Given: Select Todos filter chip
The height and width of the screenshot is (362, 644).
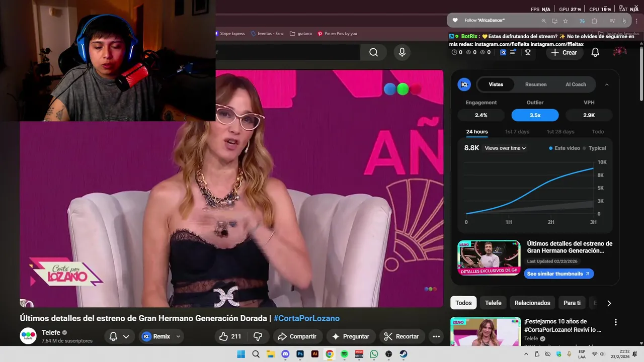Looking at the screenshot, I should click(x=464, y=303).
